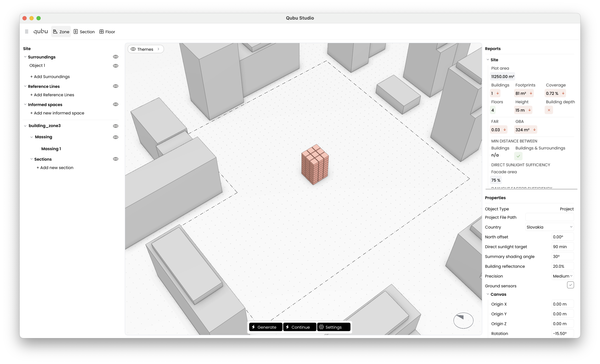Click the Coverage down-arrow indicator
The width and height of the screenshot is (600, 364).
point(563,93)
